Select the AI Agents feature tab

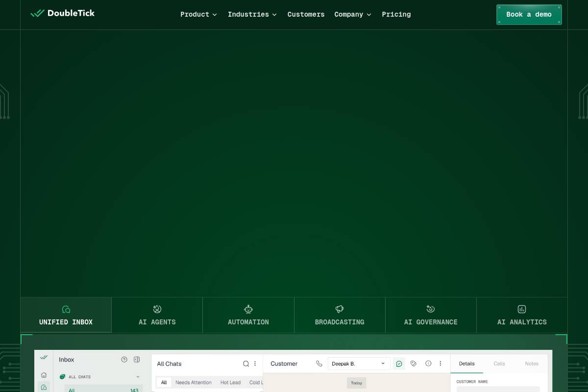pos(157,315)
